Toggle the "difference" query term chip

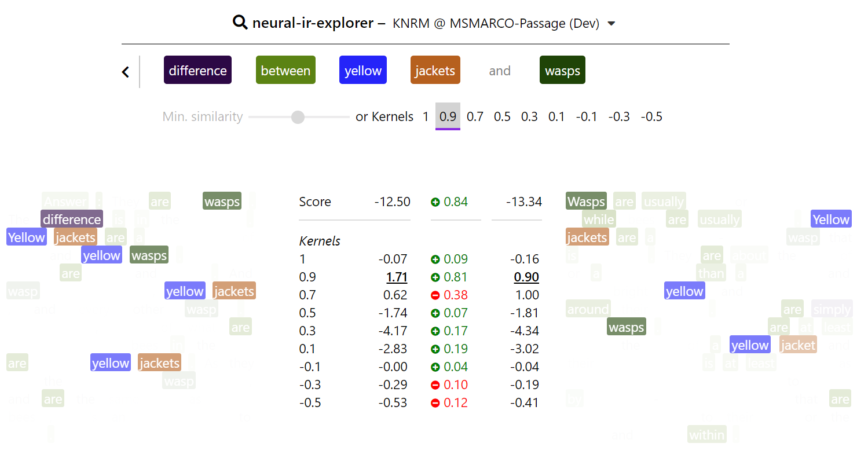coord(197,70)
